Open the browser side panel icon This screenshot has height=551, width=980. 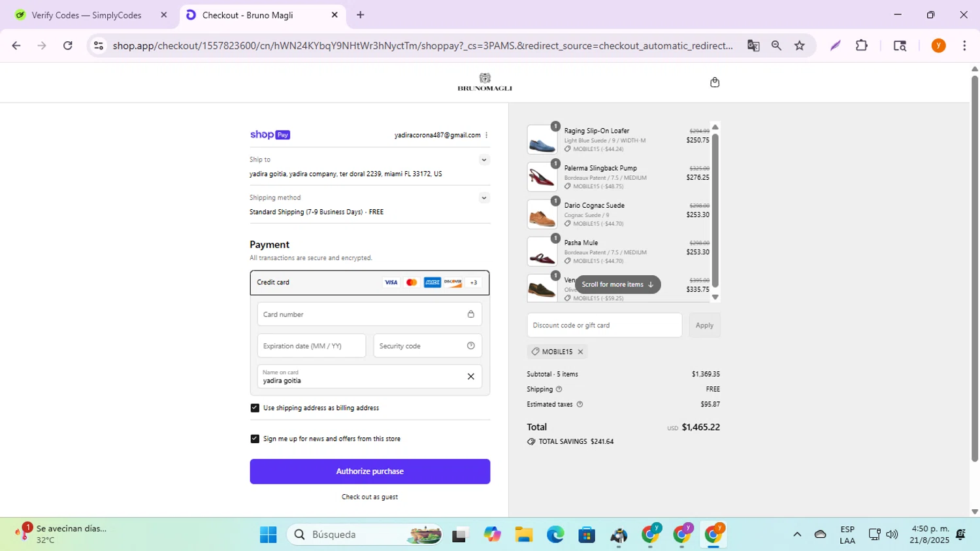(900, 46)
